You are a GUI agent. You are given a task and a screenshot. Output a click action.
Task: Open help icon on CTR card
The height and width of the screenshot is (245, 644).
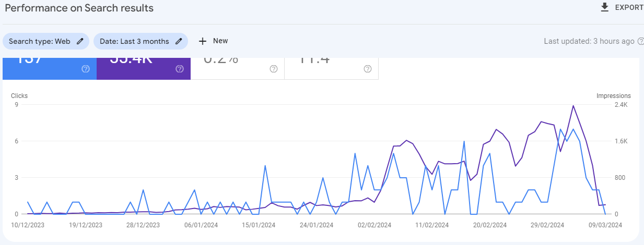(273, 69)
